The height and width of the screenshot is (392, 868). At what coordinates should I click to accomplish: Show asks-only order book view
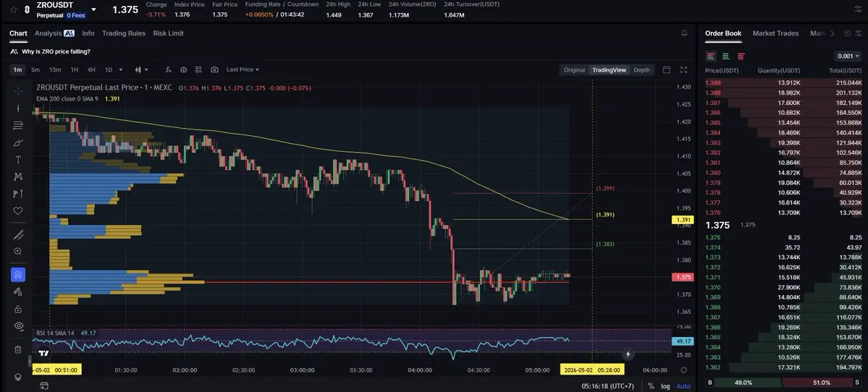pyautogui.click(x=741, y=56)
